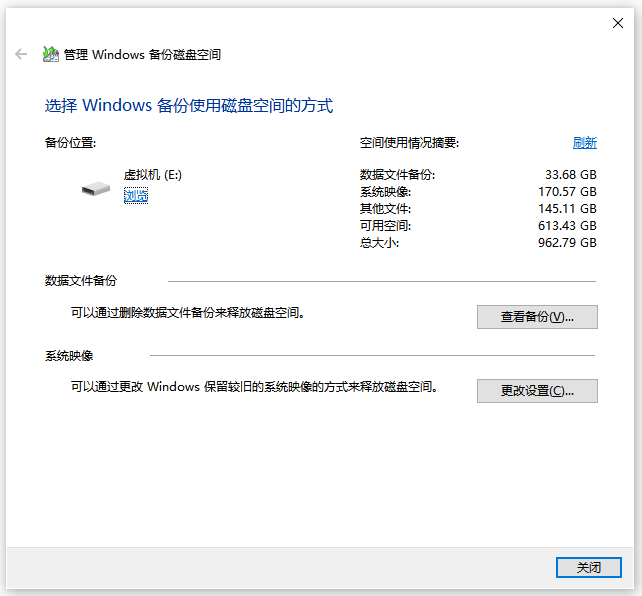The width and height of the screenshot is (642, 596).
Task: Click the 其他文件: label
Action: click(385, 209)
